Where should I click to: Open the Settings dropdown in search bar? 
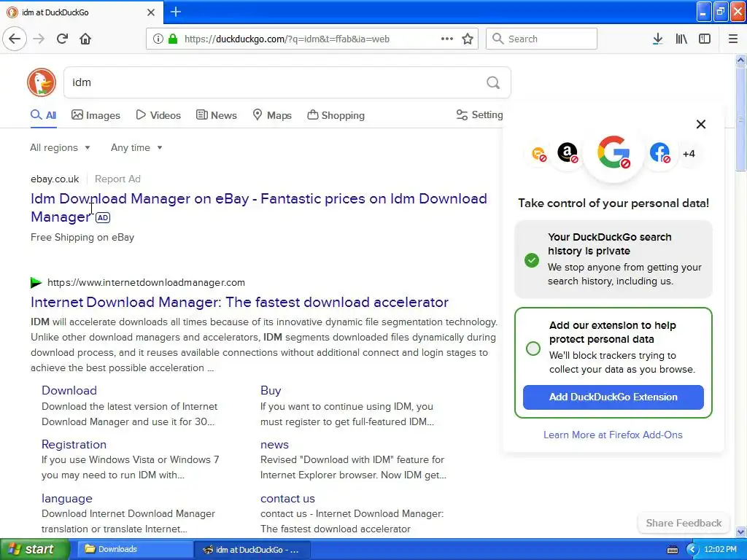(x=480, y=114)
